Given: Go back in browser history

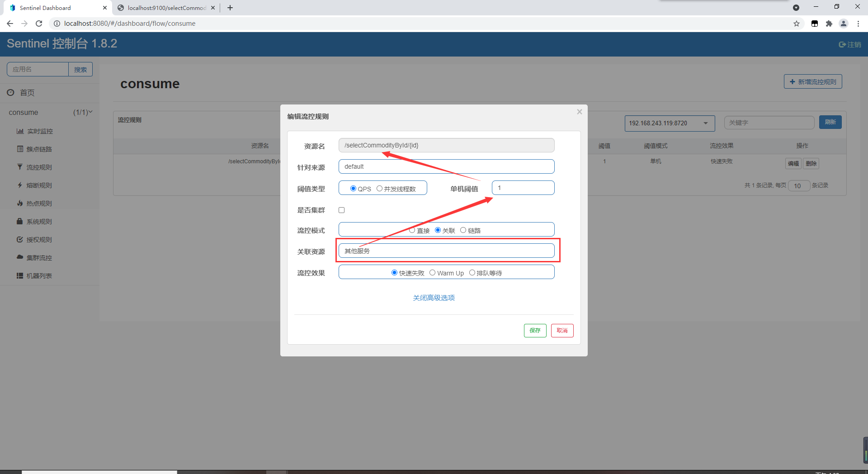Looking at the screenshot, I should 10,24.
